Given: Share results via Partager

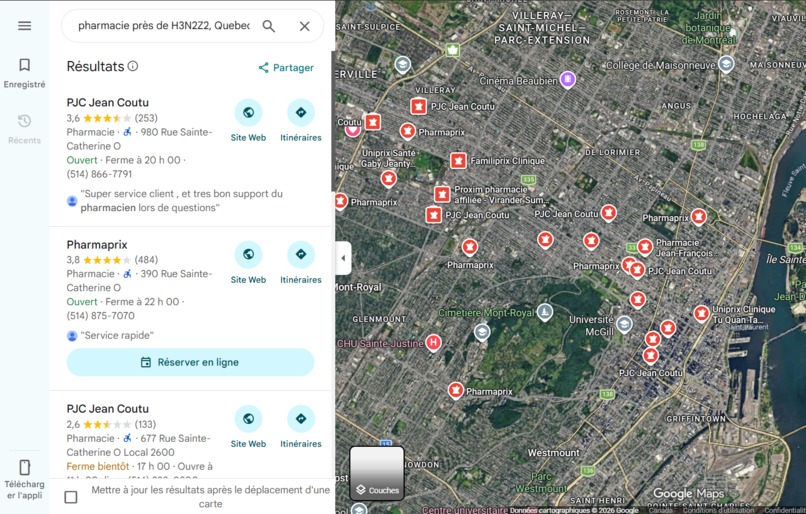Looking at the screenshot, I should point(286,67).
